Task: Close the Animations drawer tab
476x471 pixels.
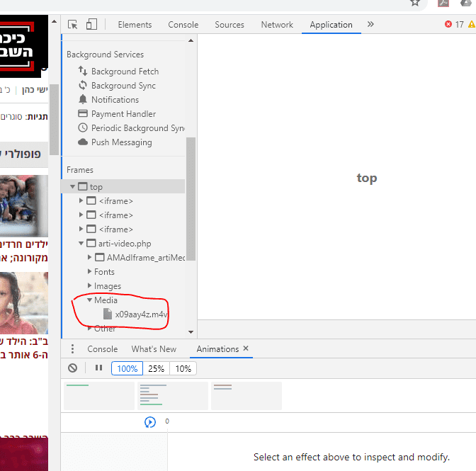Action: (246, 348)
